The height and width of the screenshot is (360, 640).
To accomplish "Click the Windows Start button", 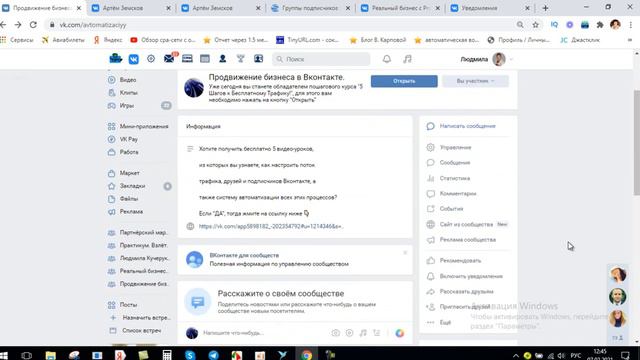I will point(4,355).
